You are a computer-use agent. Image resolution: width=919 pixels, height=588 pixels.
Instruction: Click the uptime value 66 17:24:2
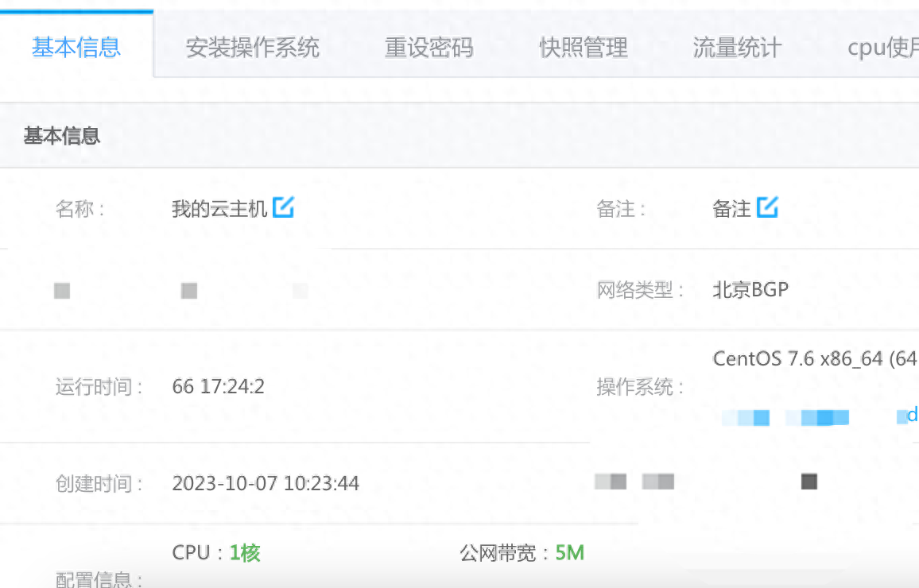point(218,387)
